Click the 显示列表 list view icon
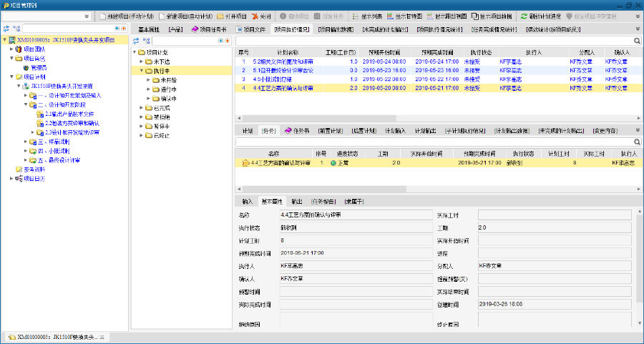644x344 pixels. pyautogui.click(x=356, y=16)
